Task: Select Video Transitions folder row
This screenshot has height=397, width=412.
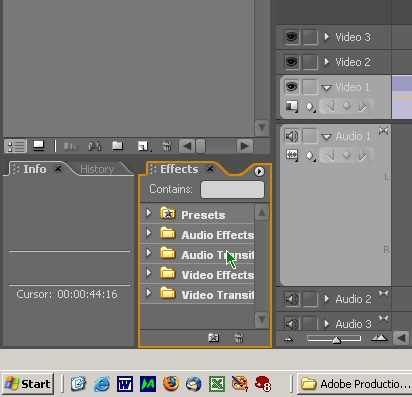Action: pyautogui.click(x=197, y=294)
